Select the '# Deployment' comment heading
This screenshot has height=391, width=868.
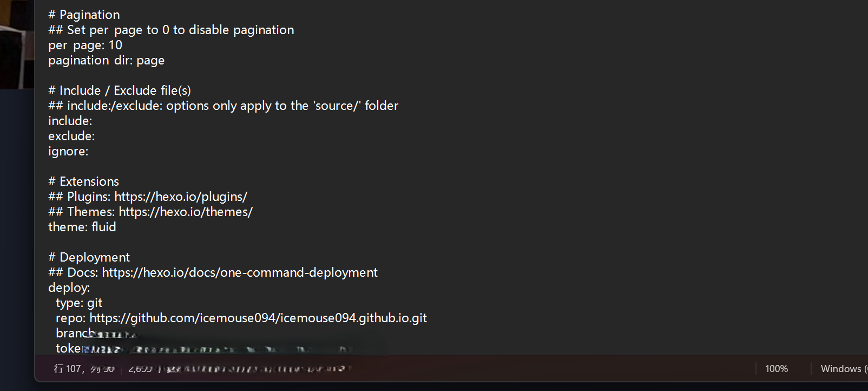[x=89, y=257]
